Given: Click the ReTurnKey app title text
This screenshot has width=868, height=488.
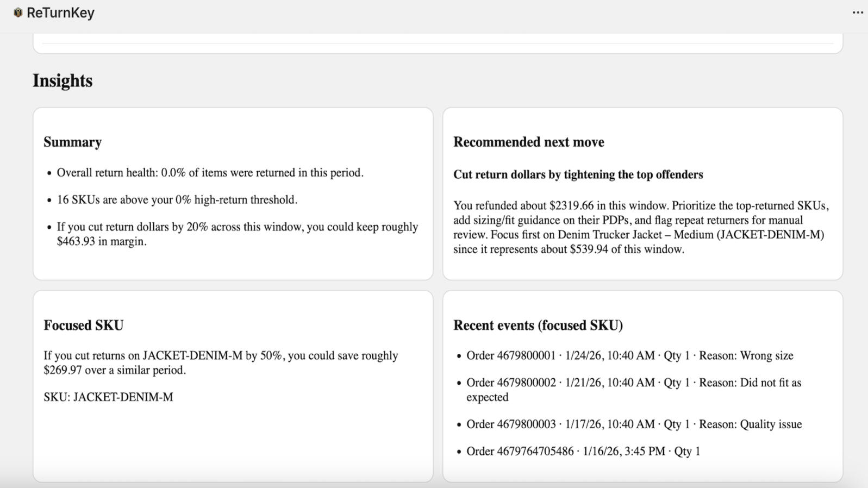Looking at the screenshot, I should pyautogui.click(x=60, y=12).
